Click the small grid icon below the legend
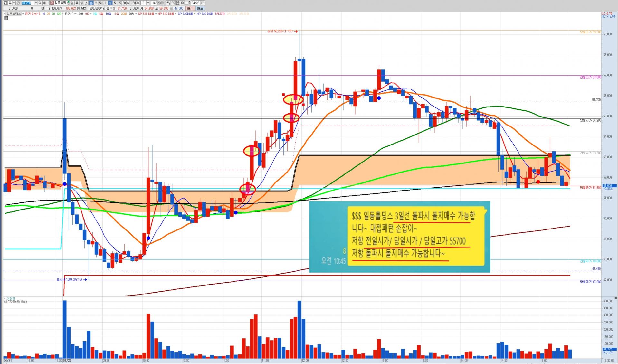 (x=6, y=18)
